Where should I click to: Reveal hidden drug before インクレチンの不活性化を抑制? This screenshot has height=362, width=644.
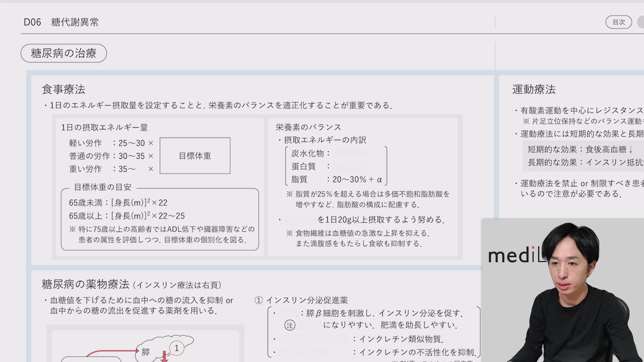click(x=302, y=352)
